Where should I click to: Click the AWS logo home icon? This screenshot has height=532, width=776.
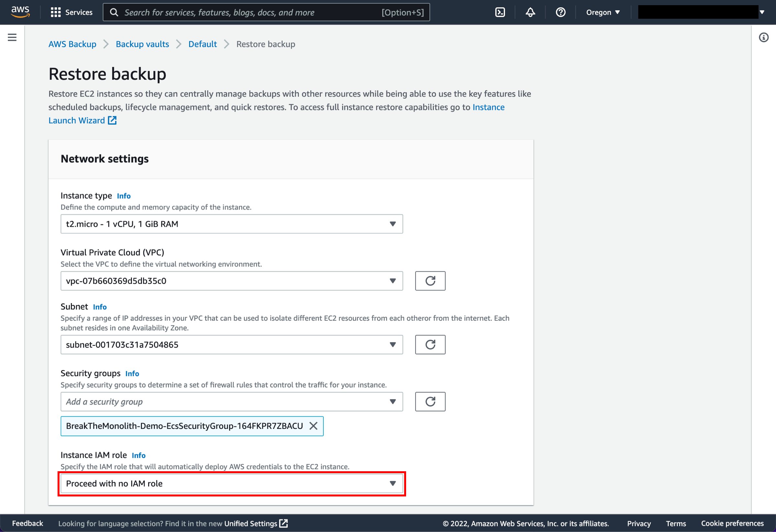point(20,12)
